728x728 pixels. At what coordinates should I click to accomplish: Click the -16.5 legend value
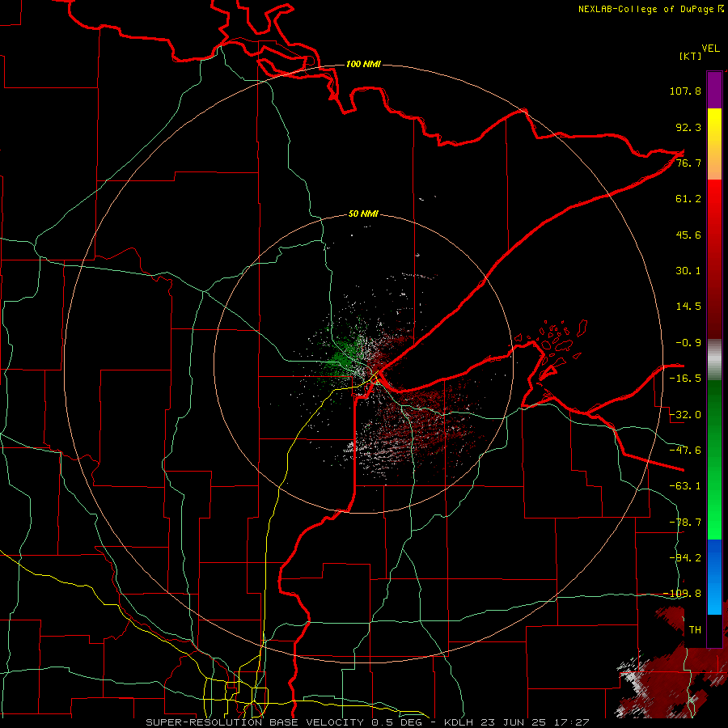[x=685, y=379]
